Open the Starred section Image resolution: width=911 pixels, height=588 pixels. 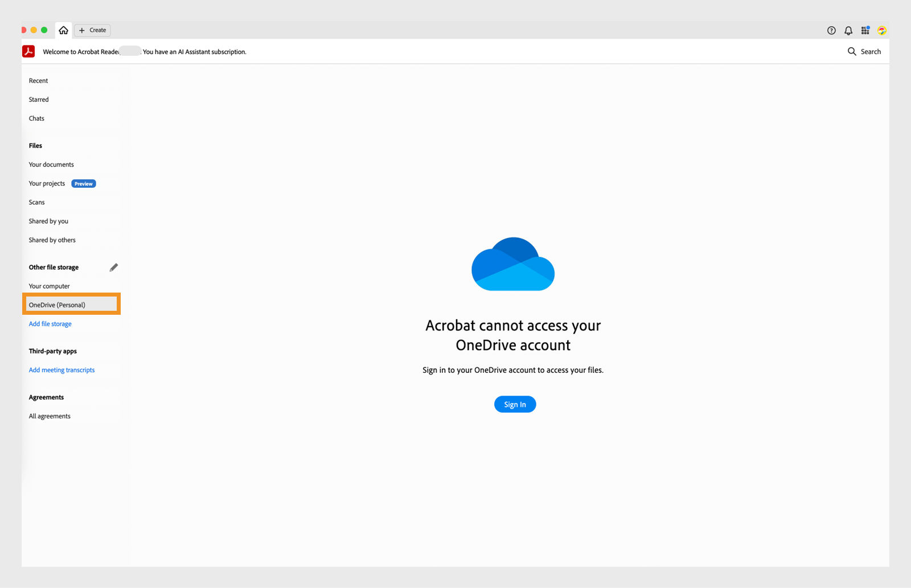38,99
